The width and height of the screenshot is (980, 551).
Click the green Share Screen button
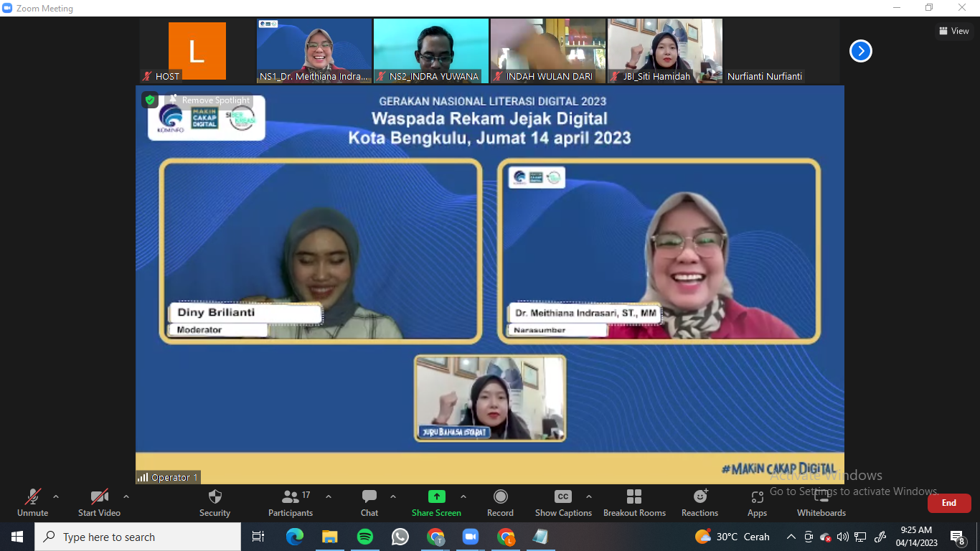pos(436,502)
